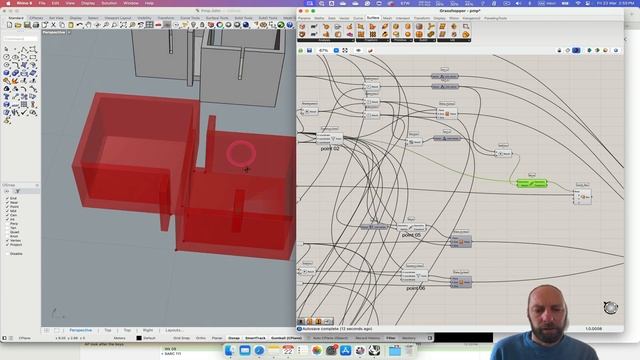Image resolution: width=640 pixels, height=360 pixels.
Task: Click the Rhino command input field
Action: point(20,39)
